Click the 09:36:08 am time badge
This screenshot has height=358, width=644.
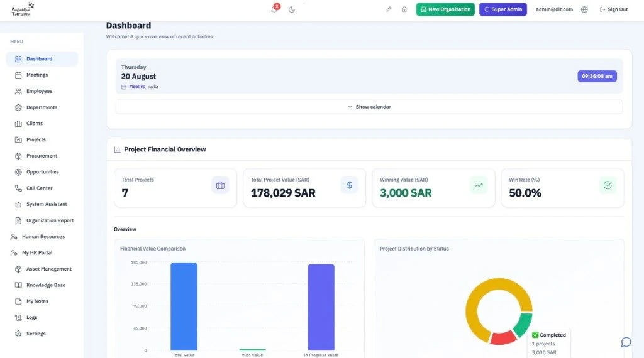coord(597,76)
